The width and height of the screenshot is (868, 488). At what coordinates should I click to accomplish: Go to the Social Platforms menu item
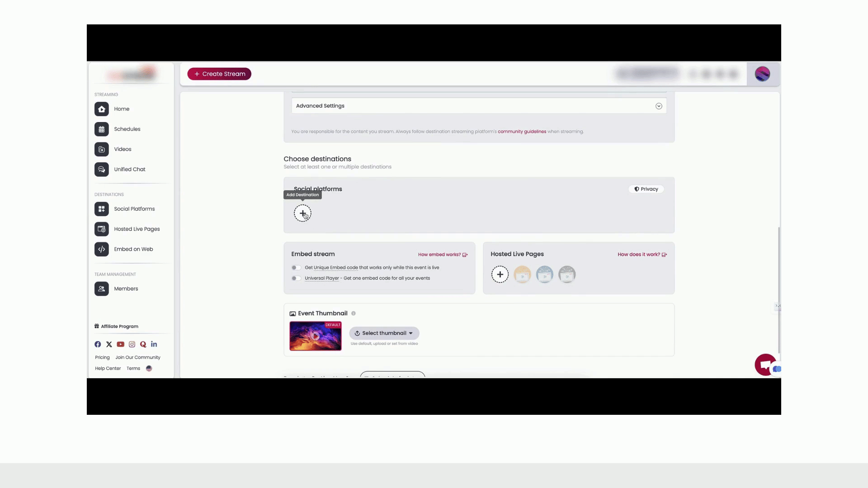click(x=134, y=209)
